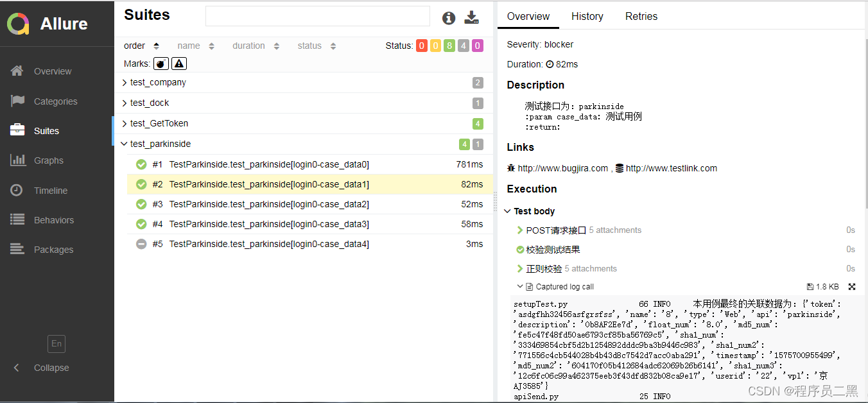Click the Severity: blocker text

pos(540,44)
